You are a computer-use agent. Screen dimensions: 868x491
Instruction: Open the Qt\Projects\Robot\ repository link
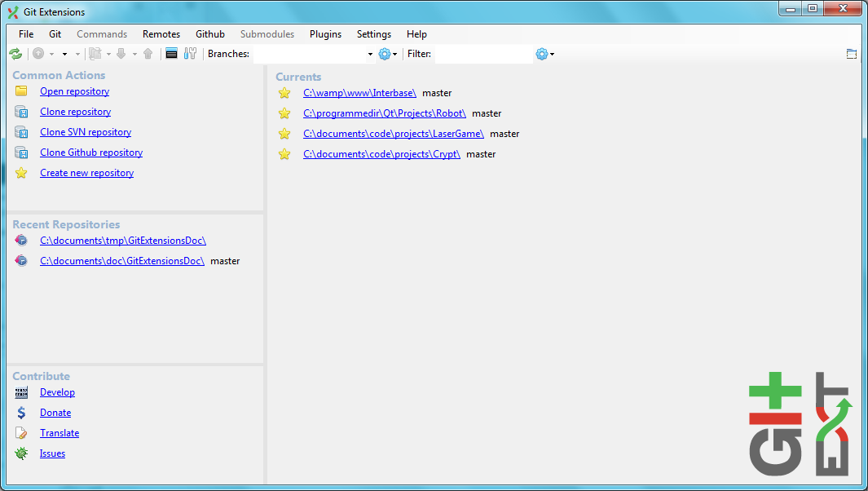click(385, 113)
